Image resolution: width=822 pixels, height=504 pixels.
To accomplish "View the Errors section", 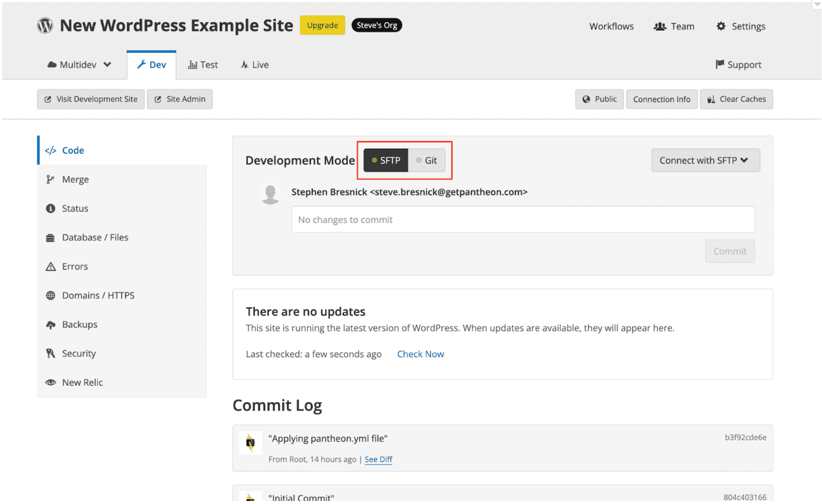I will pyautogui.click(x=75, y=266).
